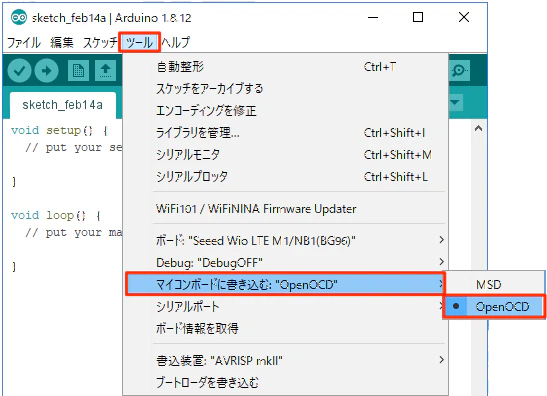
Task: Click the Arduino logo in title bar
Action: coord(19,17)
